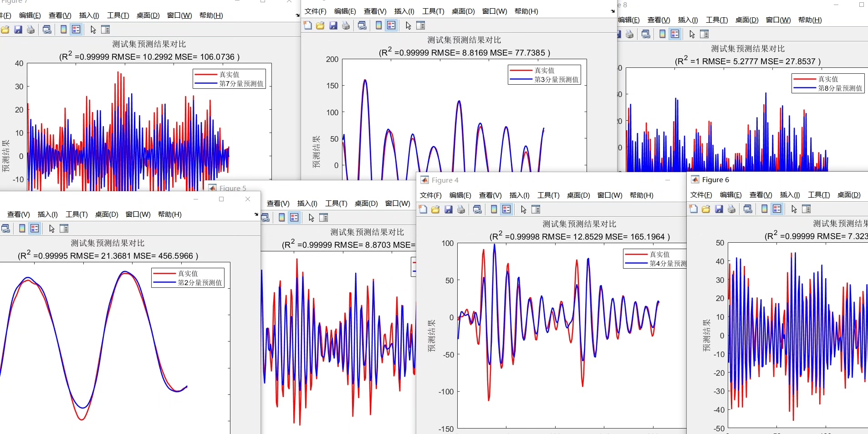The image size is (868, 434).
Task: Open file icon in 第3分量 figure toolbar
Action: click(320, 26)
